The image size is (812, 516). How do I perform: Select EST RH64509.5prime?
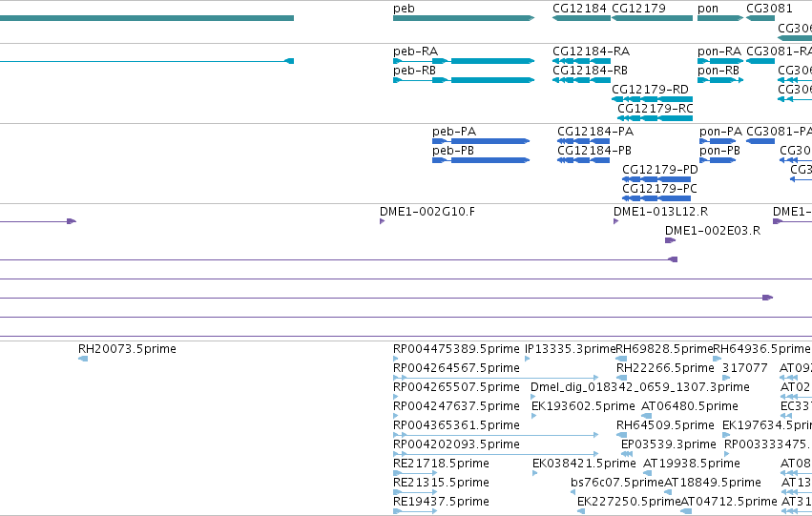point(622,435)
